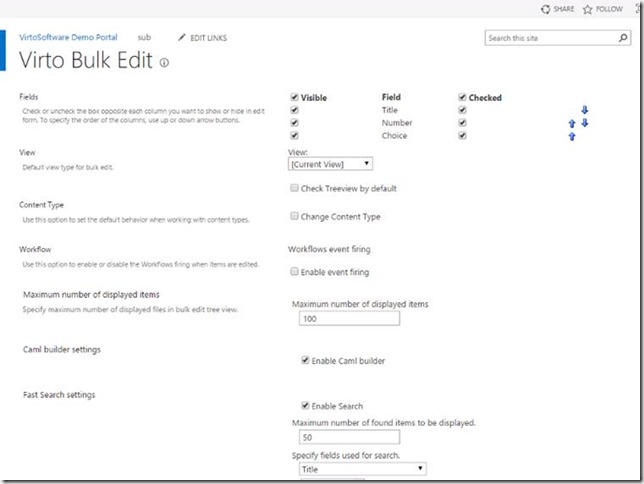Turn on Enable event firing

coord(294,271)
